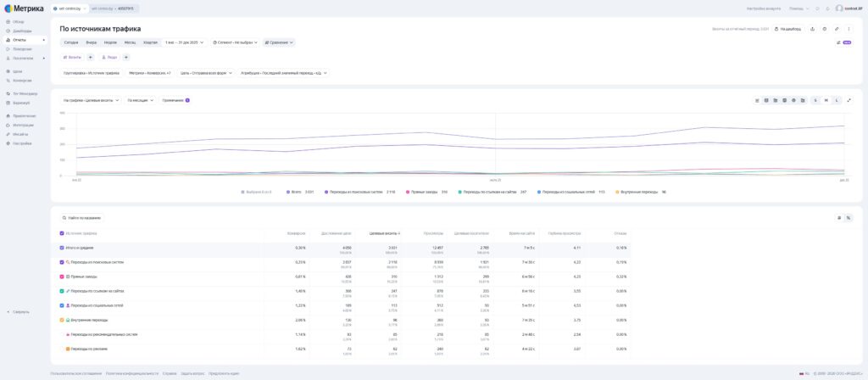Open the Метрики settings
868x380 pixels.
150,73
